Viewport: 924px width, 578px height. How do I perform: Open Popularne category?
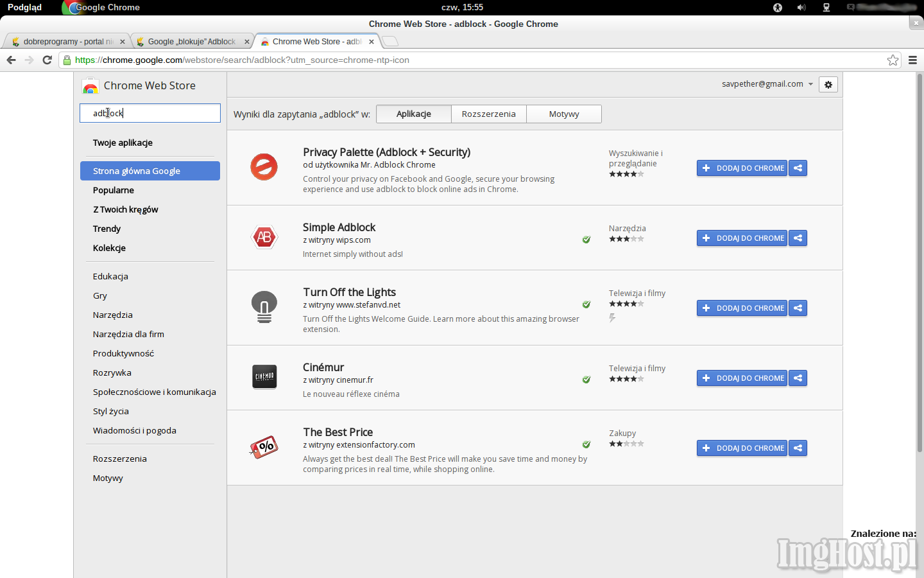[114, 190]
